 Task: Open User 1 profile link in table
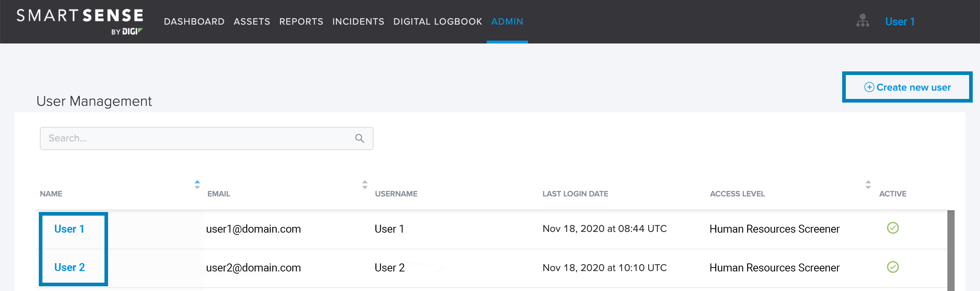pos(69,229)
